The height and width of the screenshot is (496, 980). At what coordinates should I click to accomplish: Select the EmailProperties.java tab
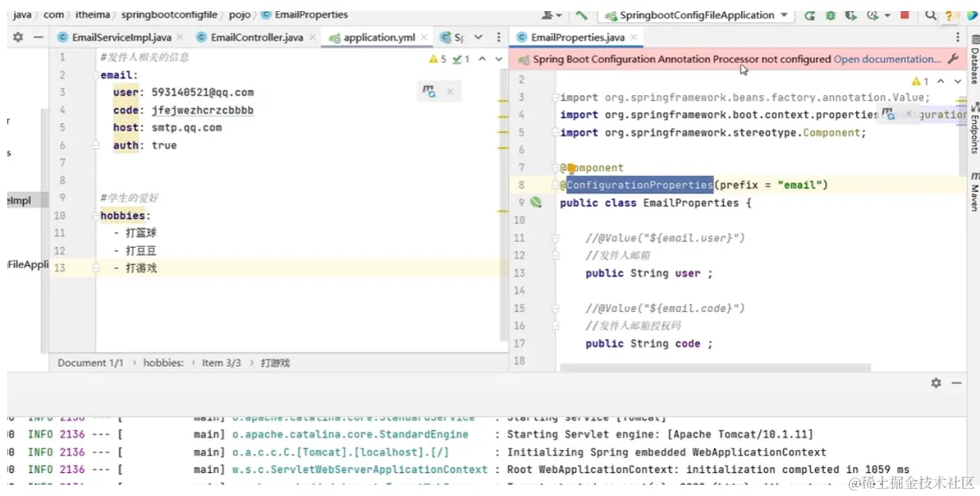click(x=577, y=37)
